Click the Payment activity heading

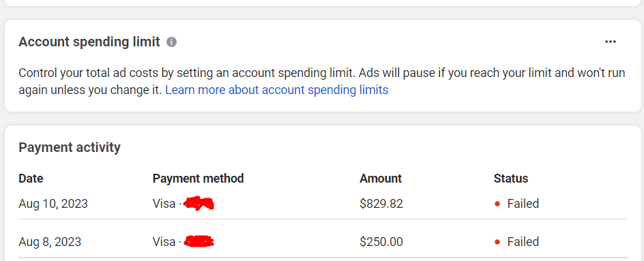pos(70,147)
